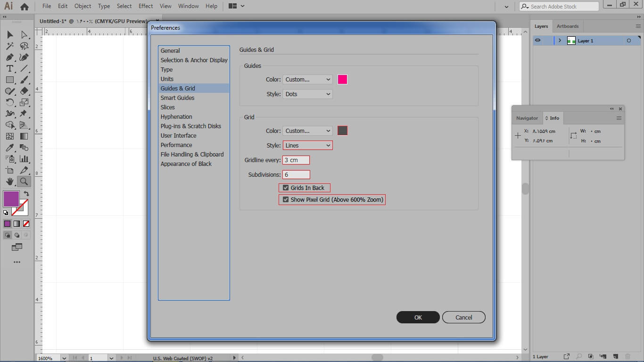Select the Gradient tool
This screenshot has width=644, height=362.
(x=24, y=136)
